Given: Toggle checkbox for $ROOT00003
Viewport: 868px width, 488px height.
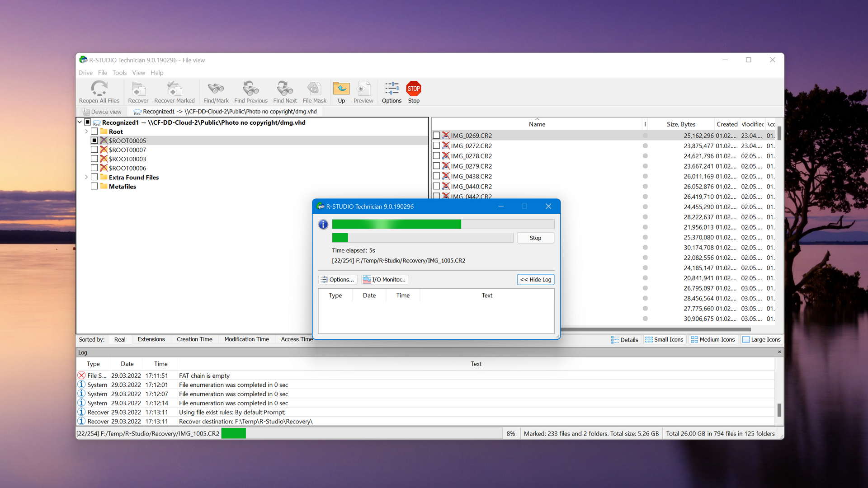Looking at the screenshot, I should (94, 159).
